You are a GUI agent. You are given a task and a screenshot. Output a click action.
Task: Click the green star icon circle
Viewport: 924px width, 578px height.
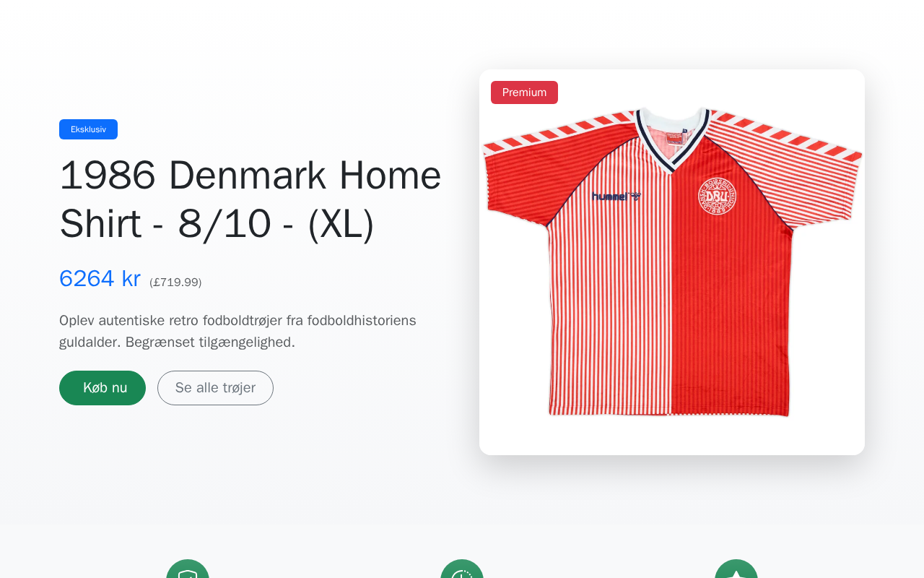[736, 569]
